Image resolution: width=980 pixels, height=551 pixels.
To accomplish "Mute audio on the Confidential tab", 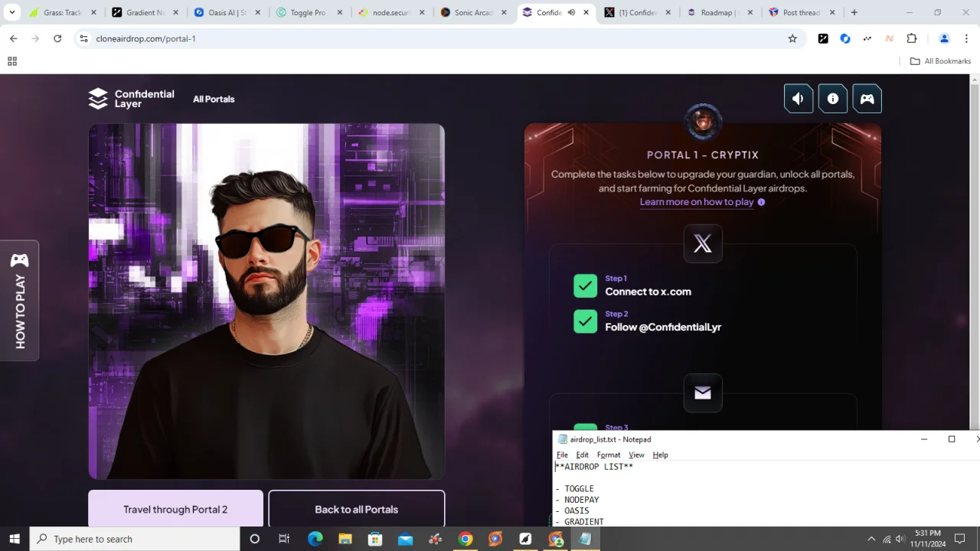I will pos(571,12).
